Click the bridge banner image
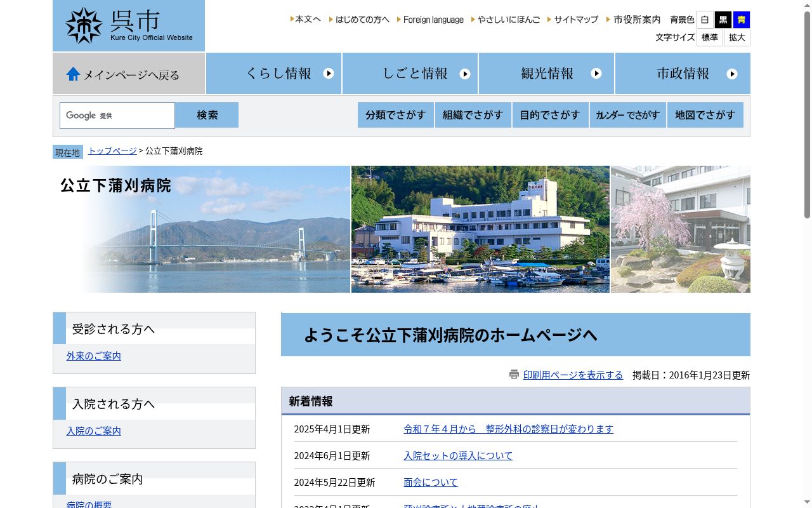The width and height of the screenshot is (812, 508). [x=202, y=229]
